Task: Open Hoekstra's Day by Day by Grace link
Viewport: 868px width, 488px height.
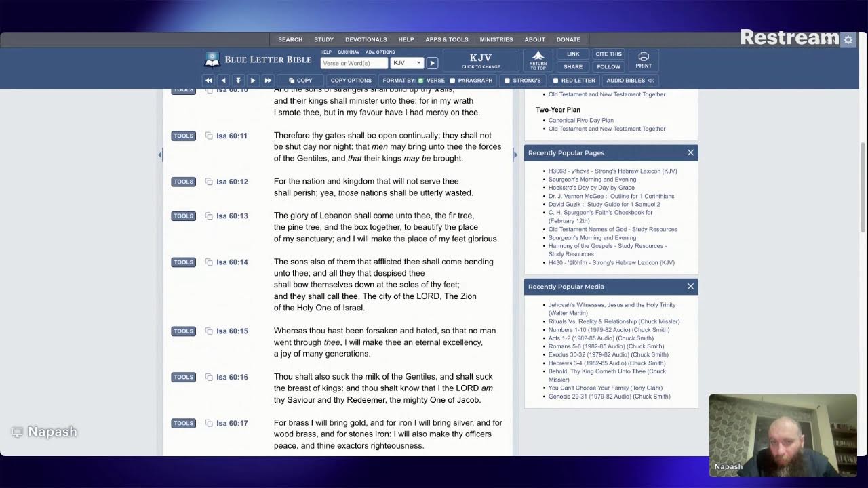Action: pyautogui.click(x=591, y=188)
